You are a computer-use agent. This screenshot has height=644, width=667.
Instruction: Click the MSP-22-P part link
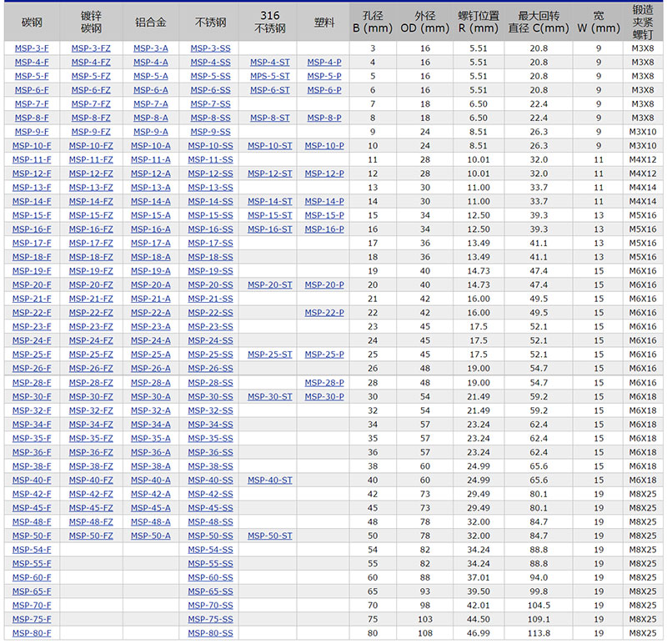click(324, 313)
